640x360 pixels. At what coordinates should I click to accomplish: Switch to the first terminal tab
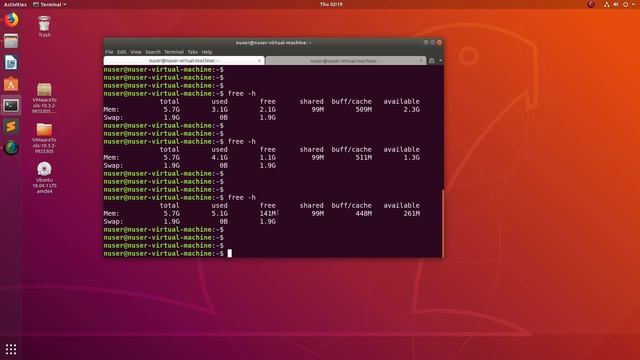click(x=184, y=60)
